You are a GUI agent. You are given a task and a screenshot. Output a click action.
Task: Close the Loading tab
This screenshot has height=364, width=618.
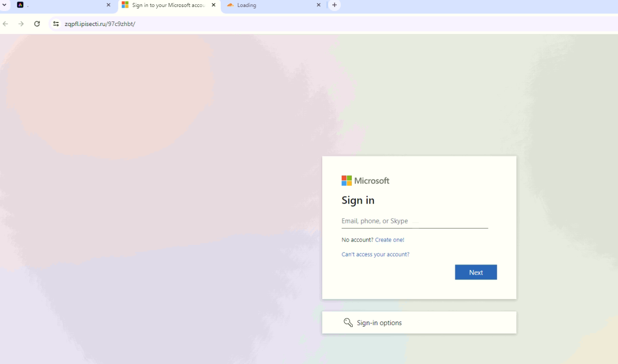[318, 5]
